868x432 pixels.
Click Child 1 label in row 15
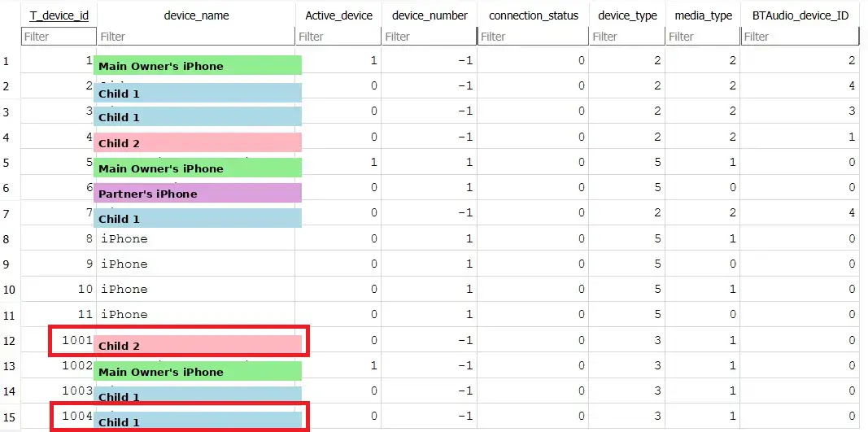click(198, 421)
